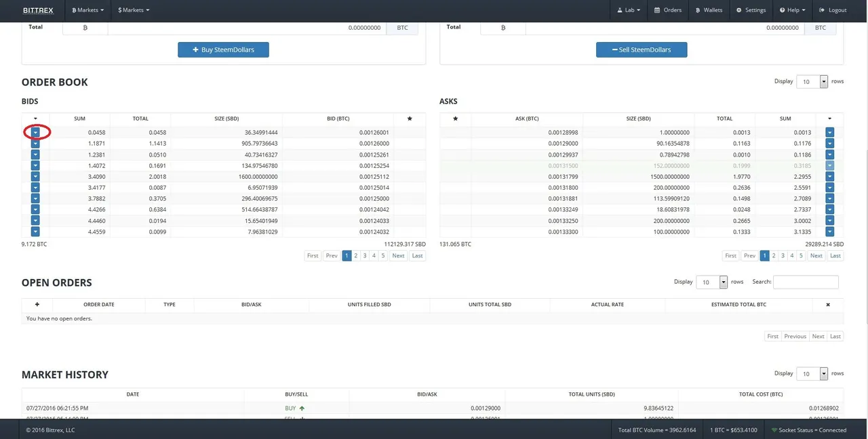Open the Bitcoin Markets menu
This screenshot has height=439, width=868.
[x=88, y=10]
